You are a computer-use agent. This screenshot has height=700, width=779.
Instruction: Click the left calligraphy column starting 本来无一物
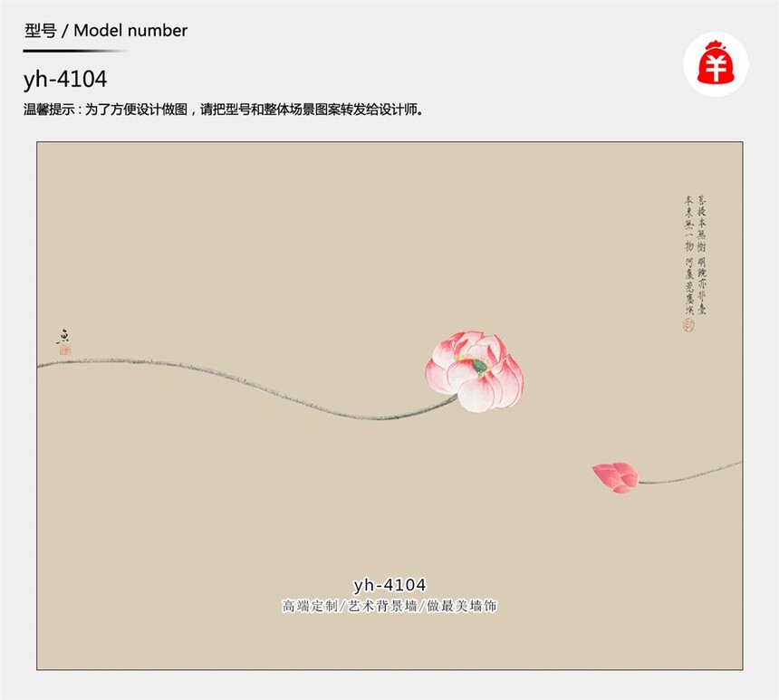point(689,255)
